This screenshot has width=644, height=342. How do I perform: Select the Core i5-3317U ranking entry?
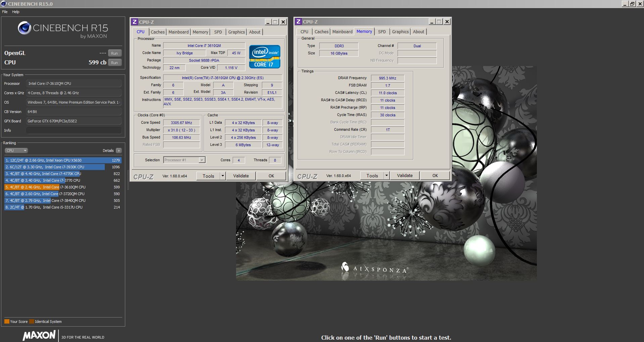tap(63, 207)
